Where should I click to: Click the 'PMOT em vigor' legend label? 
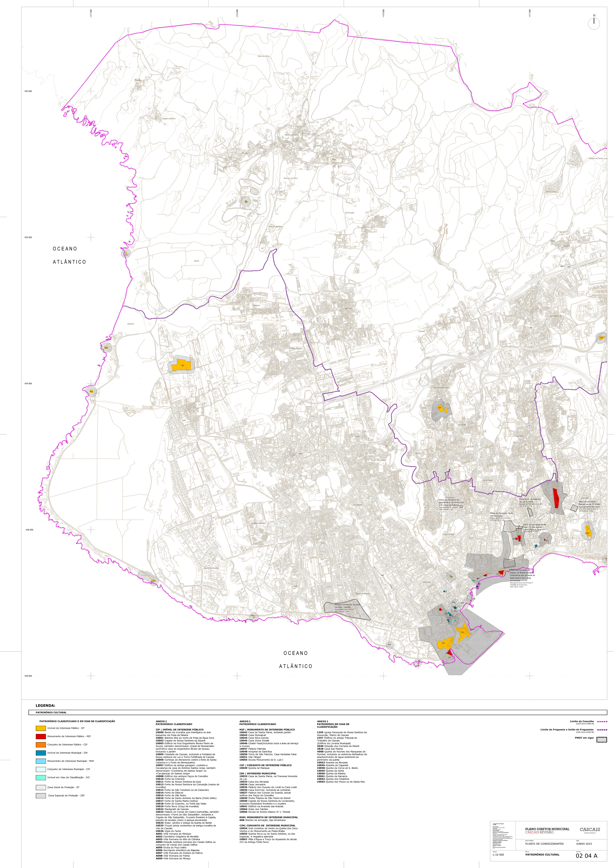pyautogui.click(x=585, y=738)
